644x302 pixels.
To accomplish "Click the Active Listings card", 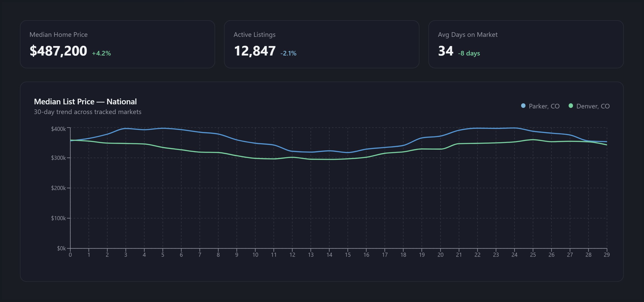I will point(321,44).
